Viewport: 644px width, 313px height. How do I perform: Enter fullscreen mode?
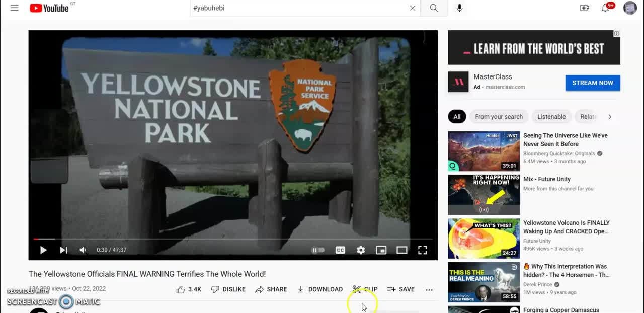tap(423, 250)
